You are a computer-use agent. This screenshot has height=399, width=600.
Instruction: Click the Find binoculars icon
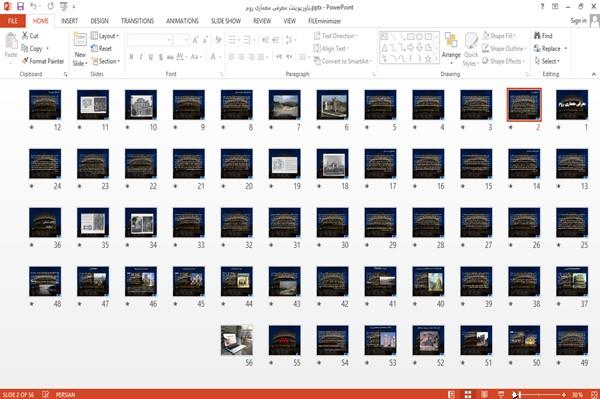[x=537, y=36]
